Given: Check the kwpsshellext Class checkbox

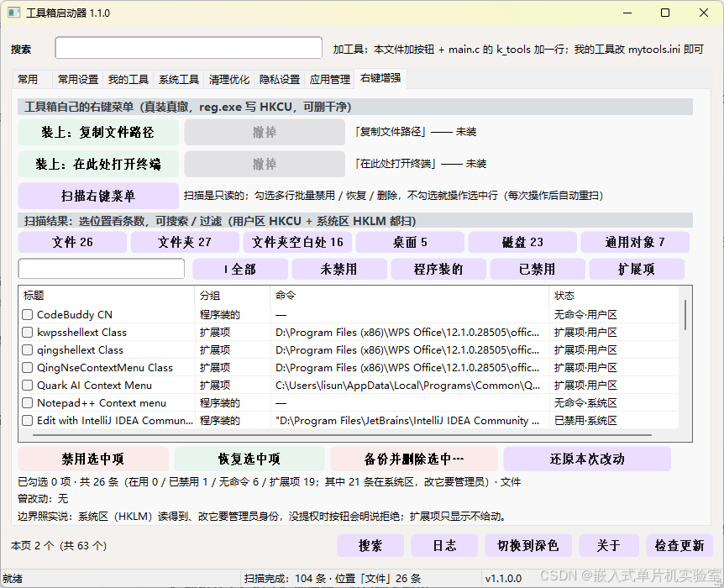Looking at the screenshot, I should pos(27,332).
